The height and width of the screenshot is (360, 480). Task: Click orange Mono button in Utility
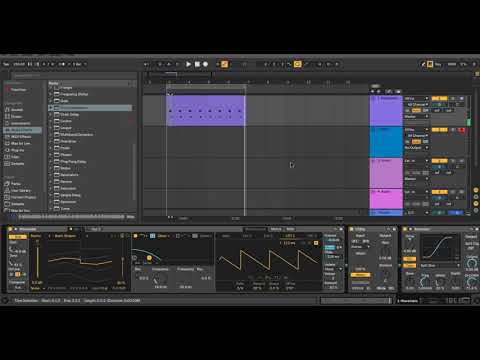click(x=360, y=275)
